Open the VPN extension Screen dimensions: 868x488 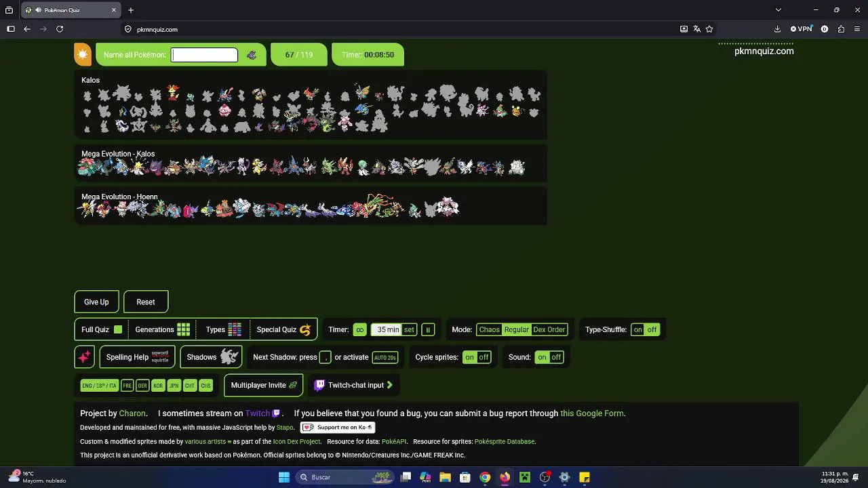[802, 29]
